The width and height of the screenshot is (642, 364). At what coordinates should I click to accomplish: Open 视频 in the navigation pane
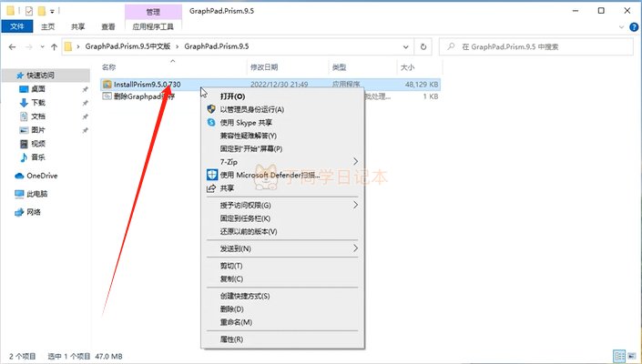point(38,144)
